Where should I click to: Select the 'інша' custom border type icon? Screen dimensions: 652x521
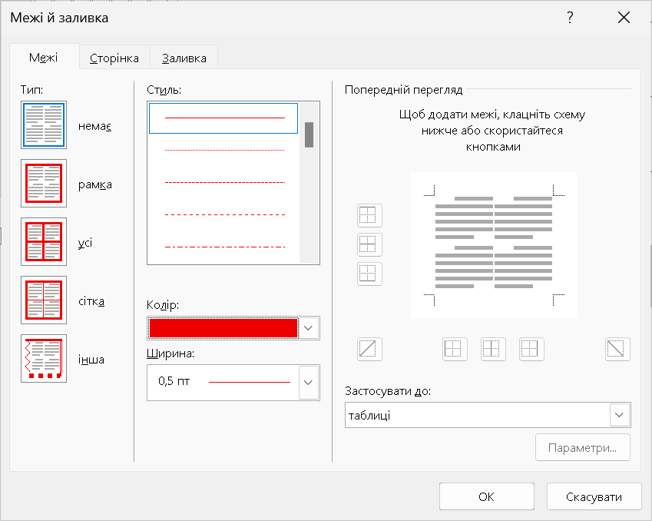[x=44, y=358]
